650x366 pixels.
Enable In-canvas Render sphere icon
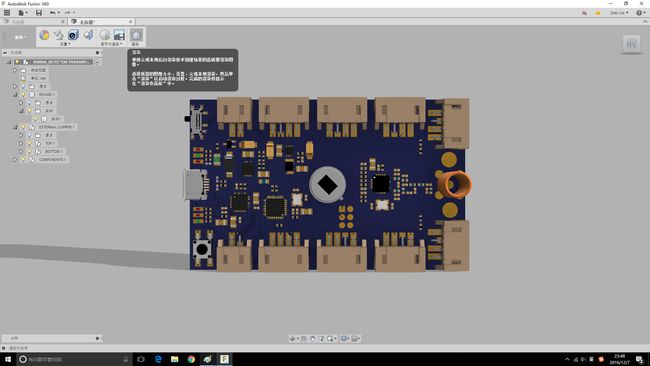(x=104, y=35)
